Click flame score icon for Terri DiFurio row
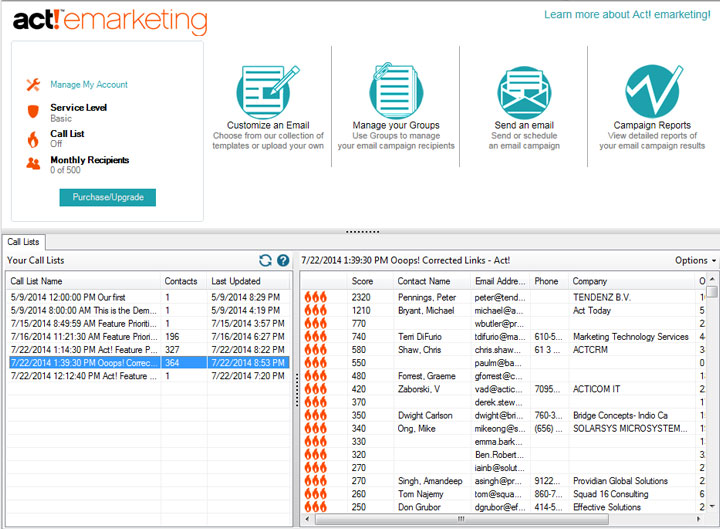The height and width of the screenshot is (529, 720). click(x=315, y=337)
